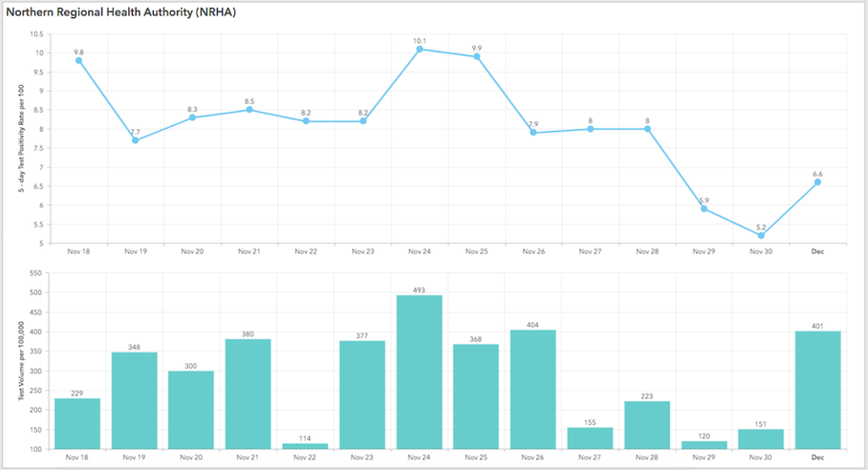868x470 pixels.
Task: Click the Nov 26 line point 7.9
Action: click(533, 132)
